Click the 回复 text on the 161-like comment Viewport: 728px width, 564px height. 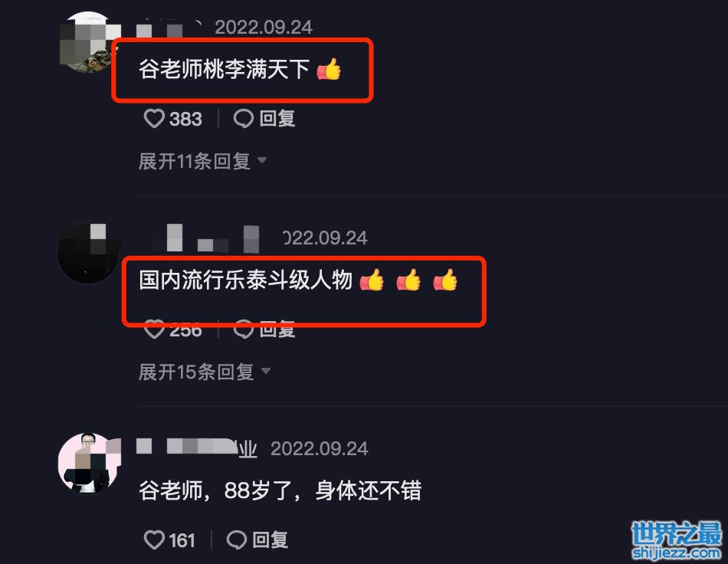[271, 540]
